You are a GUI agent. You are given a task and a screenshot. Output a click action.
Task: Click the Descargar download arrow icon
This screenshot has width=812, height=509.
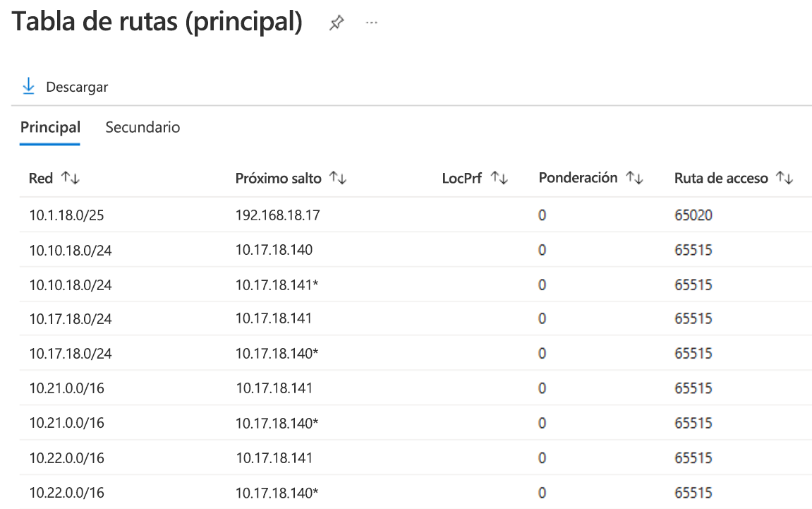coord(28,87)
